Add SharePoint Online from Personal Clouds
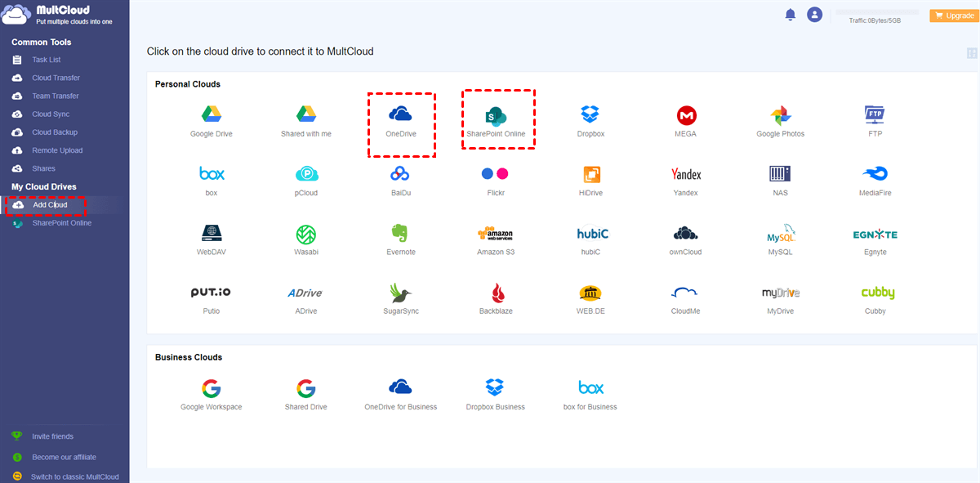The height and width of the screenshot is (483, 980). pos(496,121)
